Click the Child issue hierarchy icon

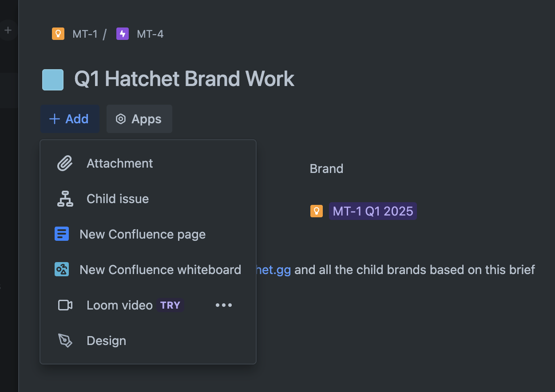[x=65, y=199]
